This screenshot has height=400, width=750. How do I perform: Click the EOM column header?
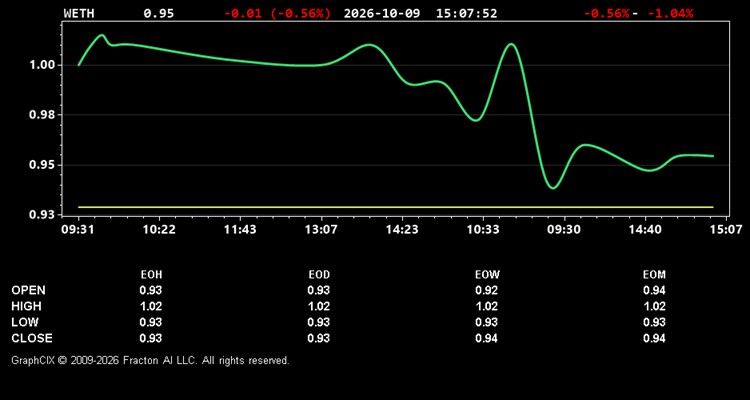[654, 275]
